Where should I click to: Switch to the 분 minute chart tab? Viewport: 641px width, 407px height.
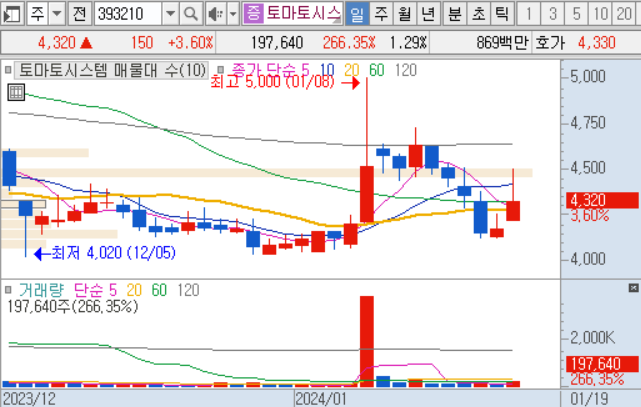pyautogui.click(x=455, y=14)
